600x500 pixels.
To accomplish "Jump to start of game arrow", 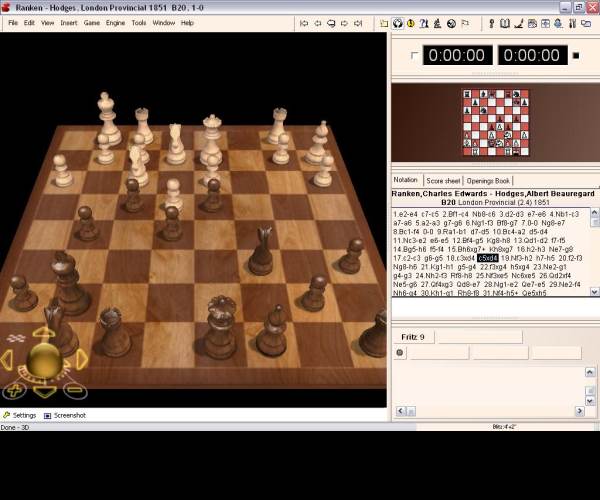I will pyautogui.click(x=304, y=23).
